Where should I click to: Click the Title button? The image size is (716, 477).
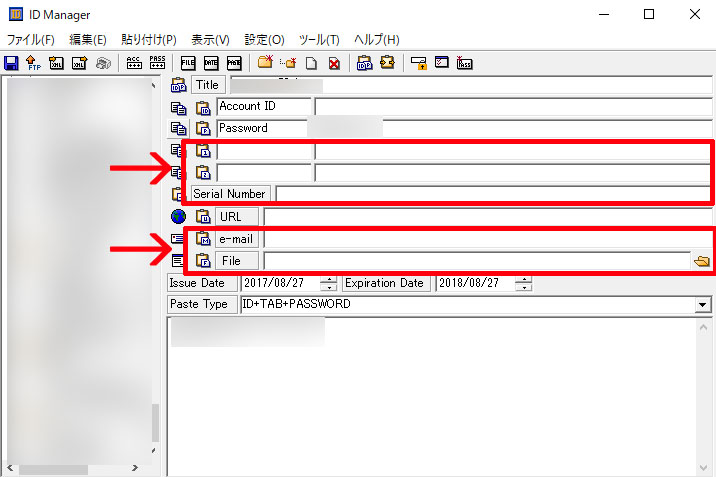pos(208,85)
